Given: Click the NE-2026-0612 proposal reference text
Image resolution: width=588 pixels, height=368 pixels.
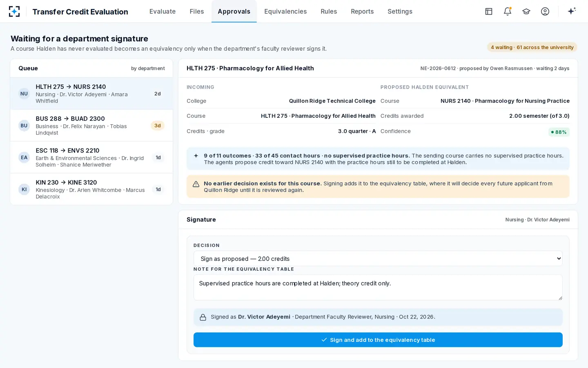Looking at the screenshot, I should point(438,68).
